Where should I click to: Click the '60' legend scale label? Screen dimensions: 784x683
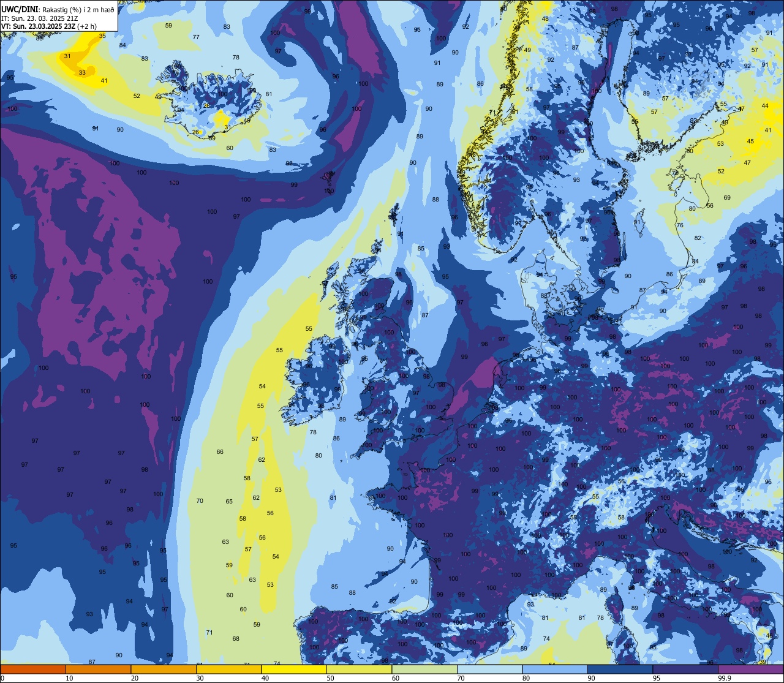396,678
